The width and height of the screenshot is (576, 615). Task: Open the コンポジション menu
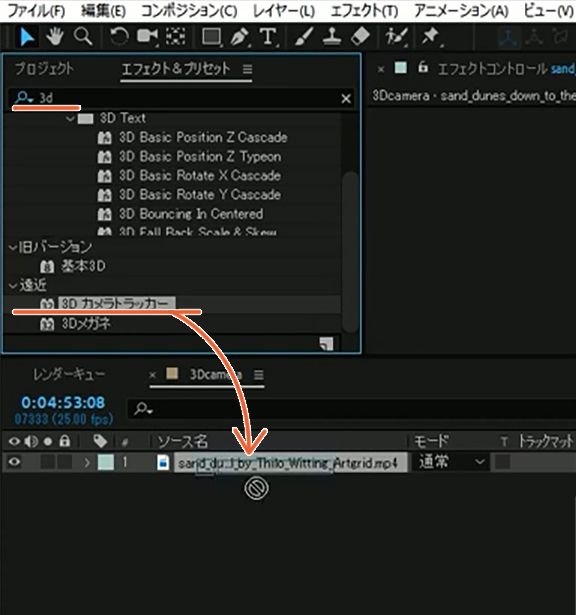tap(189, 11)
